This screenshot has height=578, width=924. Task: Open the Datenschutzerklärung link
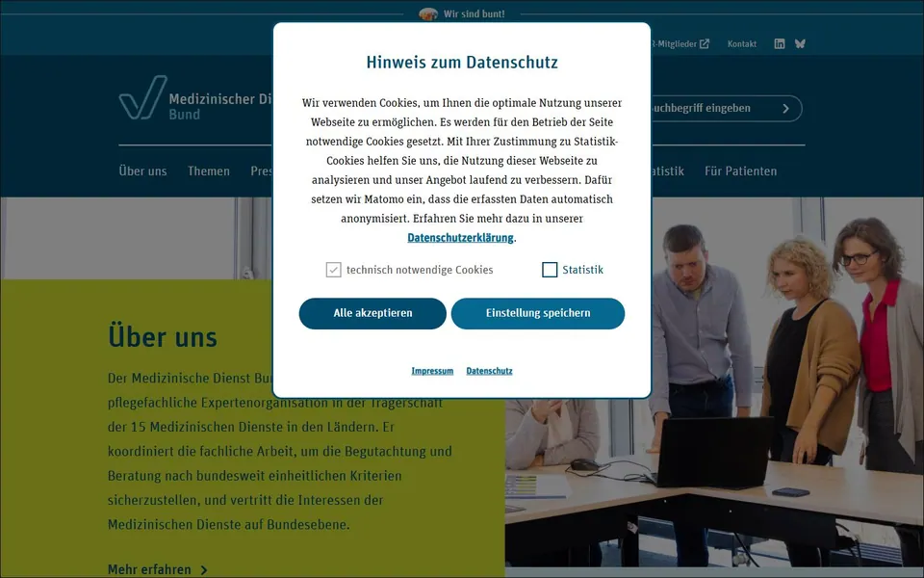(460, 238)
